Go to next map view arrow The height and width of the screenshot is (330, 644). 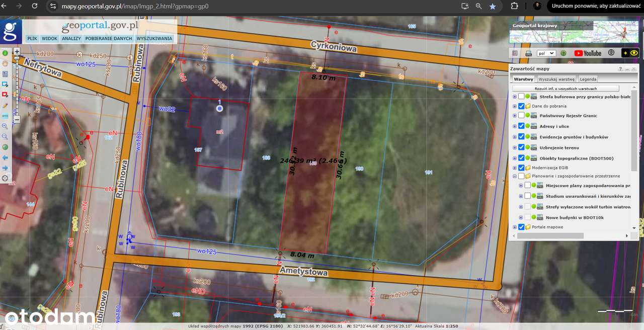(5, 168)
